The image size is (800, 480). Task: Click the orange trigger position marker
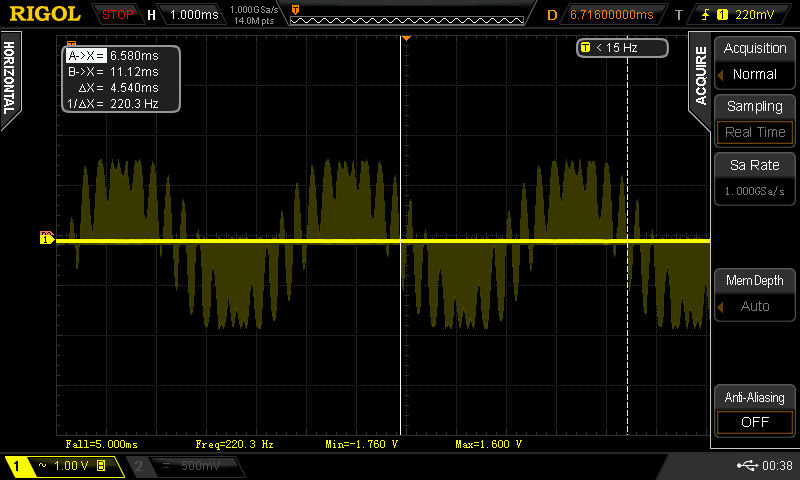pos(406,38)
